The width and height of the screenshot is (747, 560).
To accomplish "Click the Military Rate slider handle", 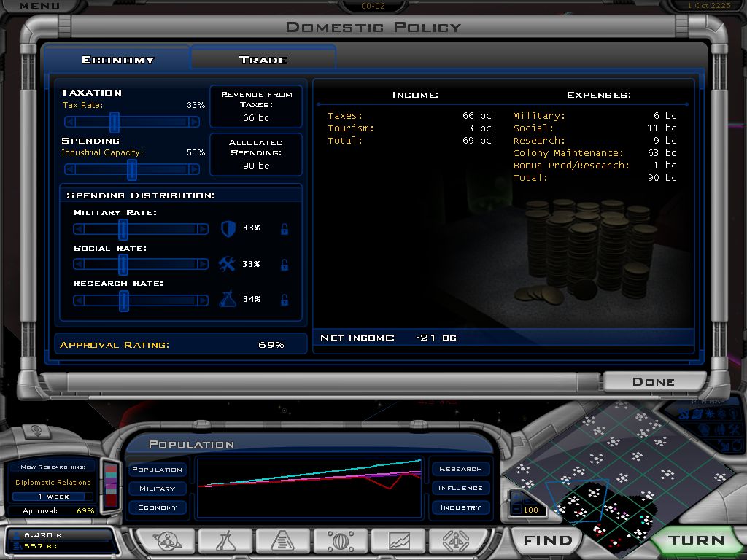I will (x=123, y=230).
